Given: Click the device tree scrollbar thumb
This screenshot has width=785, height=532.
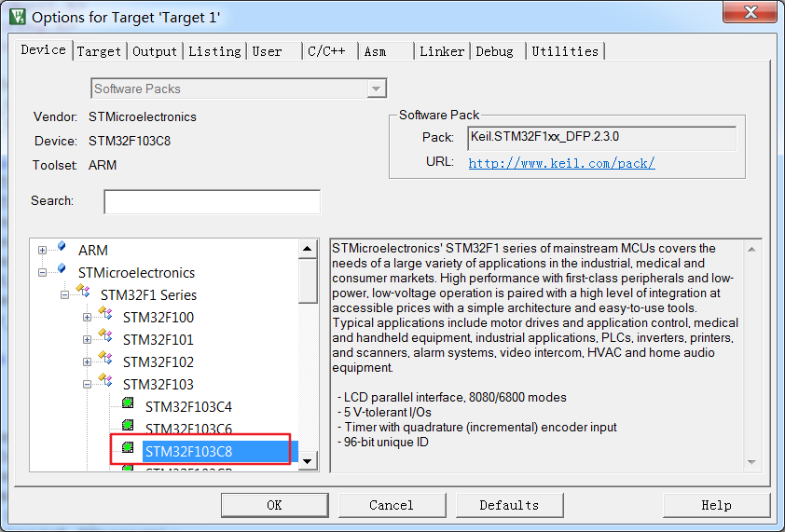Looking at the screenshot, I should 308,280.
